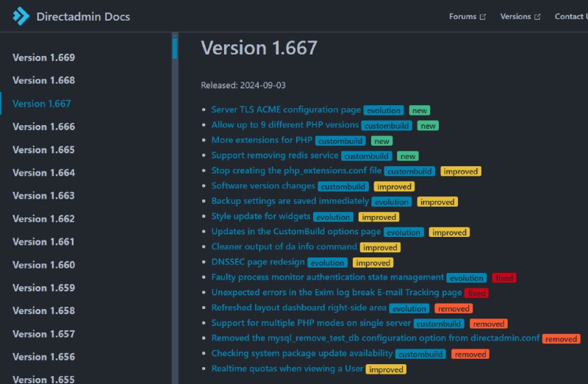Click improved badge beside Realtime quotas

[387, 370]
